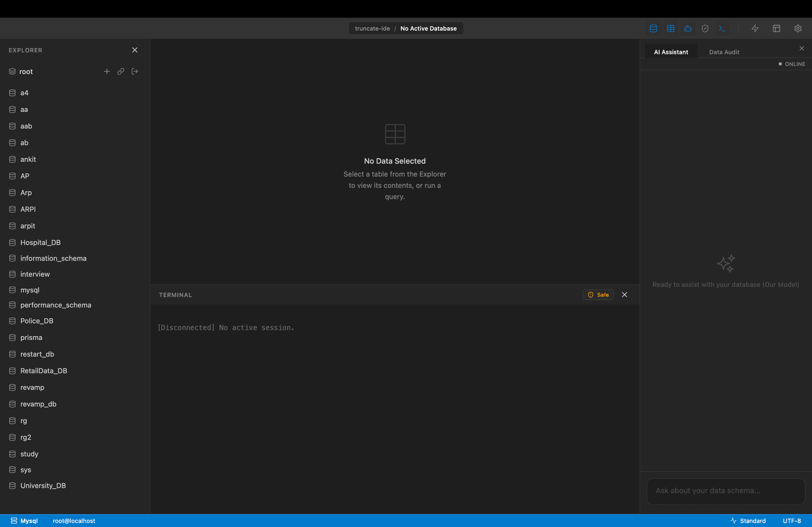Viewport: 812px width, 527px height.
Task: Select the ARPI database
Action: pyautogui.click(x=75, y=209)
